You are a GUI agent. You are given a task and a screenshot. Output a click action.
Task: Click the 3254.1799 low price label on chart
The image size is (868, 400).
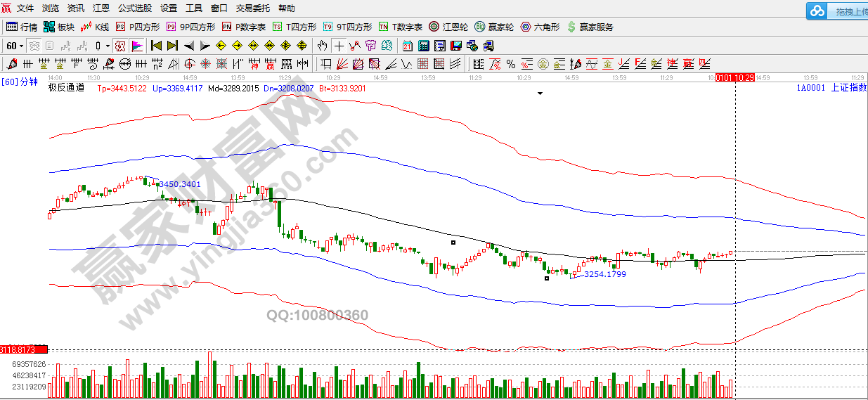click(604, 274)
